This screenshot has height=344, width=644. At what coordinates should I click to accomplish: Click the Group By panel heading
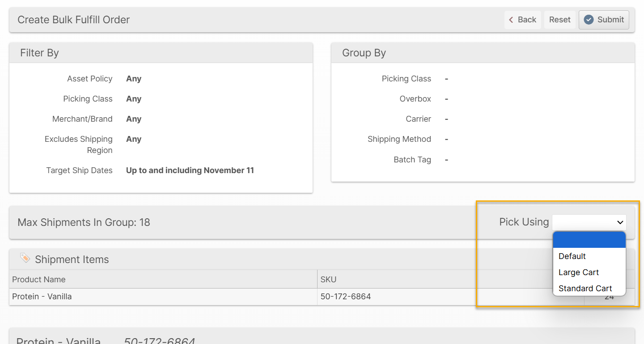click(364, 53)
